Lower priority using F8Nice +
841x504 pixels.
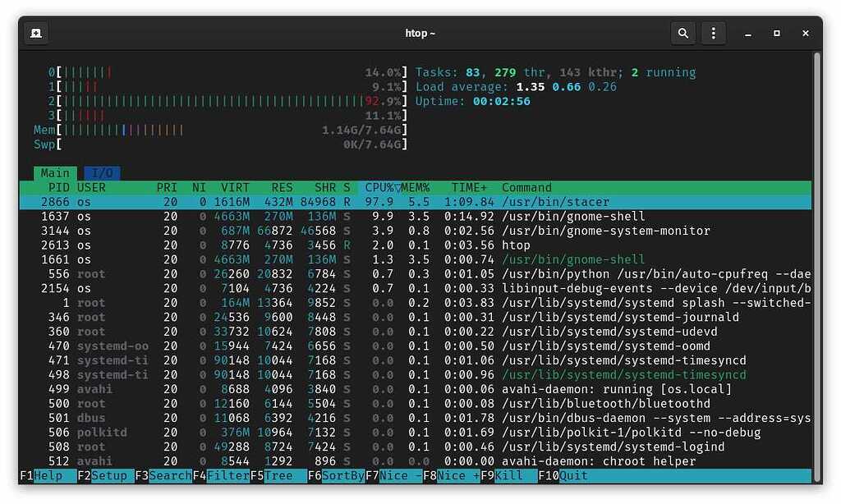451,475
